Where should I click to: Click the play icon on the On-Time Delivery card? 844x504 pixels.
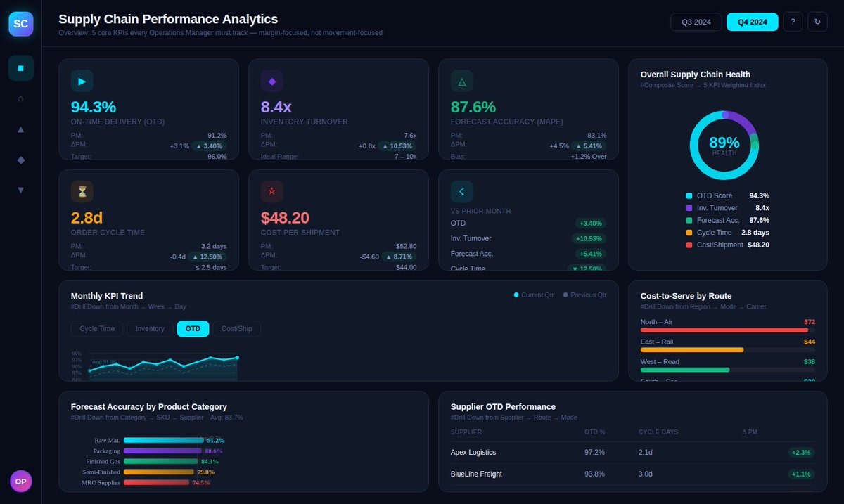(x=82, y=81)
